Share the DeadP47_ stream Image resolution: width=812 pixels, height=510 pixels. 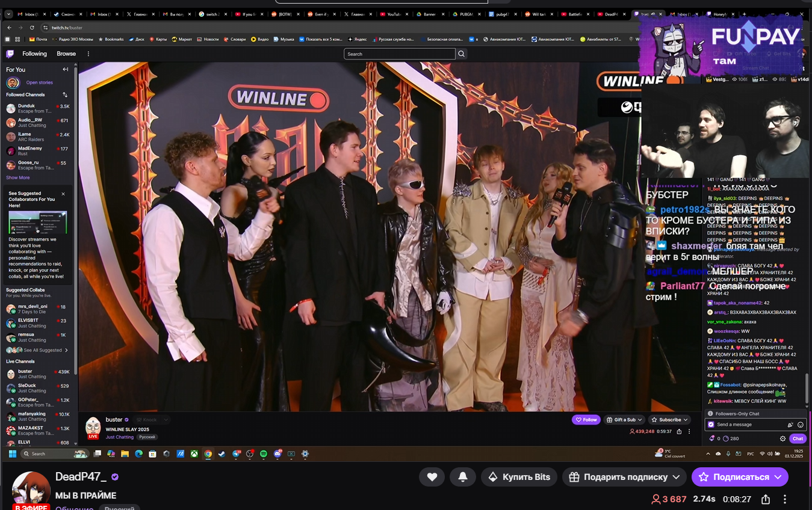point(766,499)
